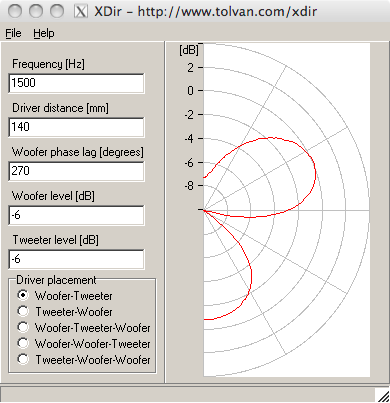Click the Tweeter level [dB] input field
390x403 pixels.
coord(77,259)
